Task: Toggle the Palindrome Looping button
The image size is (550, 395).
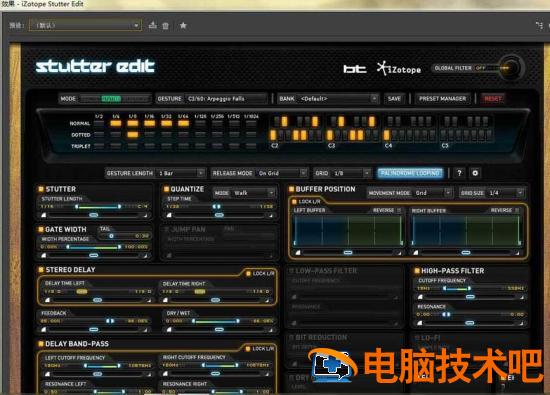Action: (410, 173)
